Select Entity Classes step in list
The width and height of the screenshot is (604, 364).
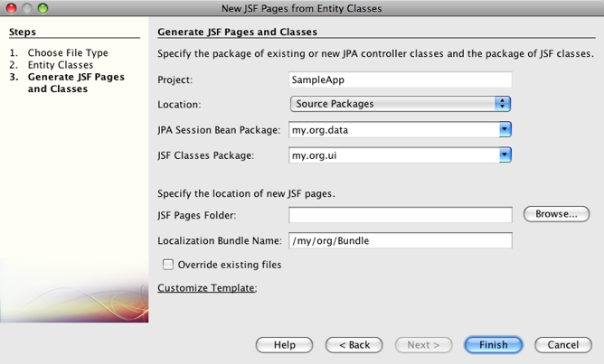[x=60, y=65]
